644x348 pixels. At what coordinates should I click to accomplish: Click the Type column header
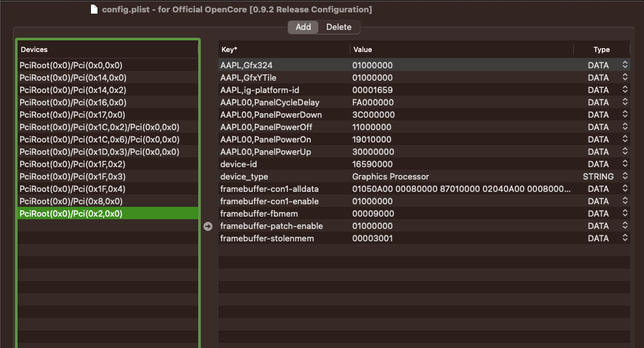pos(601,49)
